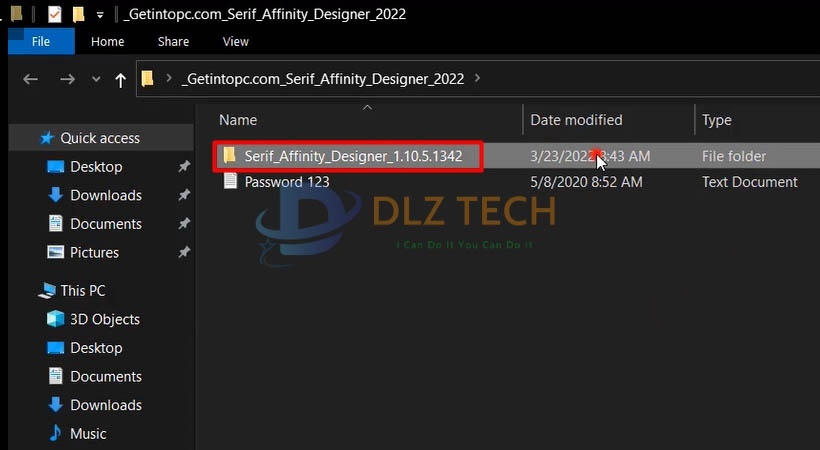Click the File folder type cell
The image size is (820, 450).
click(x=734, y=156)
